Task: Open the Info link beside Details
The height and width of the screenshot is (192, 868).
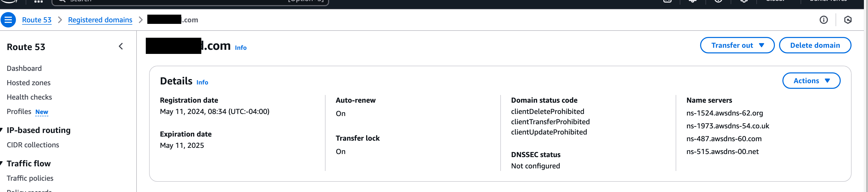Action: [202, 82]
